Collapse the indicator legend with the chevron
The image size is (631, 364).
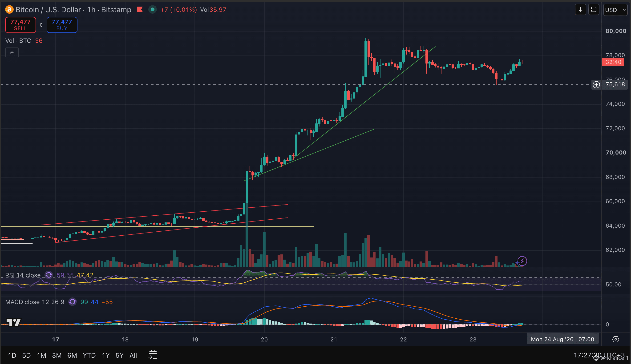(x=12, y=52)
